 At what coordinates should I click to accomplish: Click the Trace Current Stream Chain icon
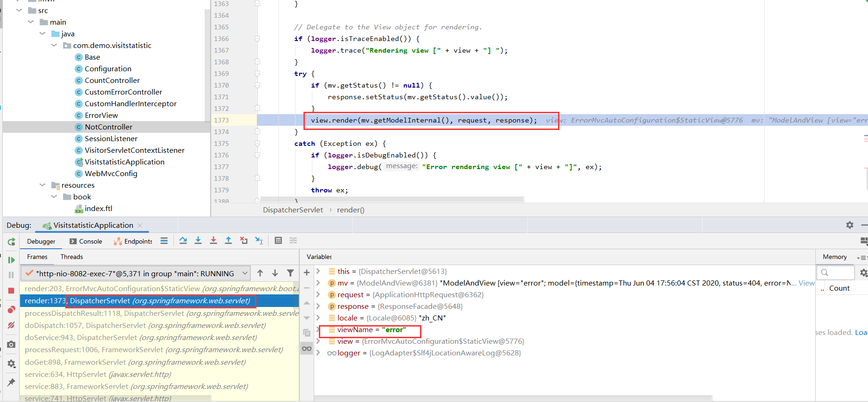pyautogui.click(x=293, y=240)
